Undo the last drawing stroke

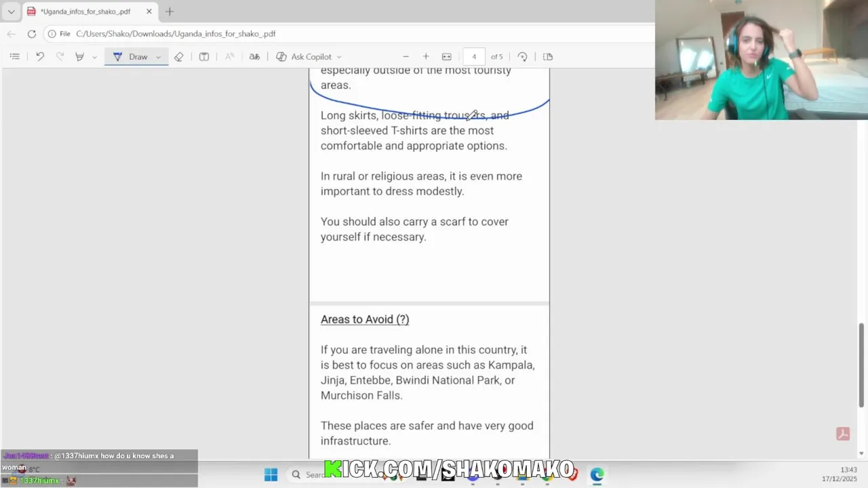tap(40, 57)
